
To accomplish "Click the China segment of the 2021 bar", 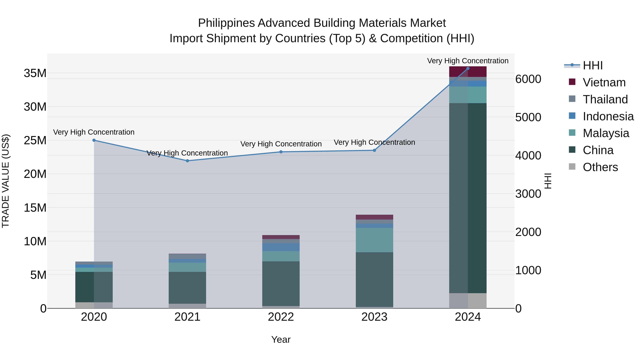I will click(x=187, y=288).
